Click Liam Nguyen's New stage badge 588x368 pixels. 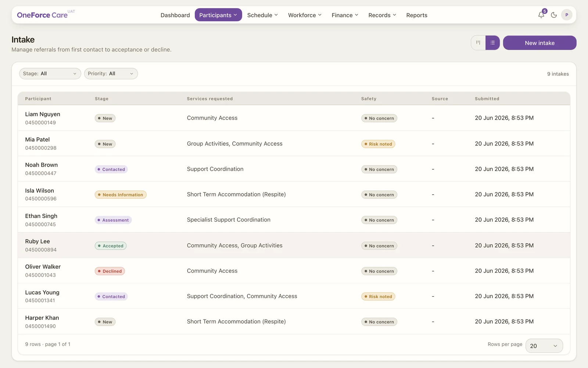coord(105,118)
